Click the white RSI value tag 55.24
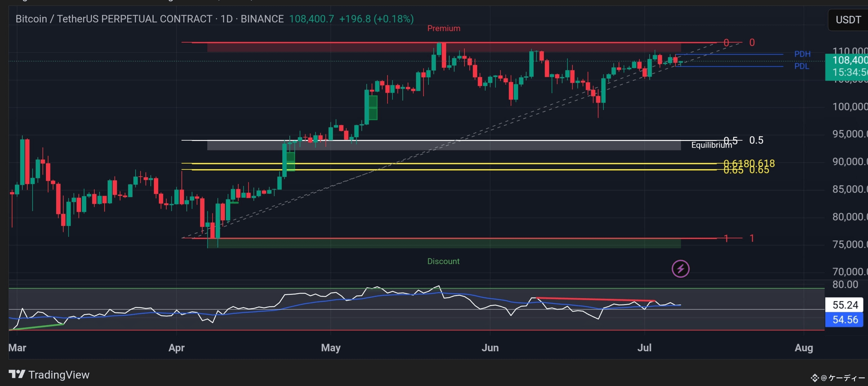The image size is (868, 386). [x=844, y=305]
